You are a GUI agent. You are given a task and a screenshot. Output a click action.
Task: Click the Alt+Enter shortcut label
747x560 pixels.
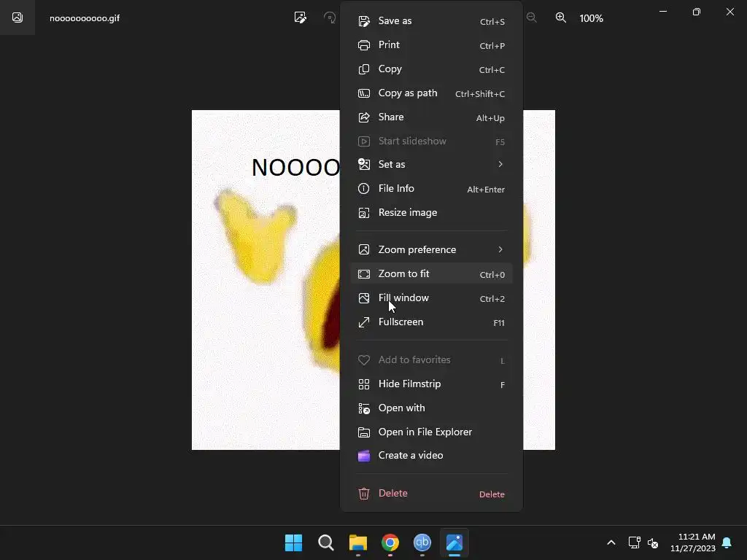point(485,190)
